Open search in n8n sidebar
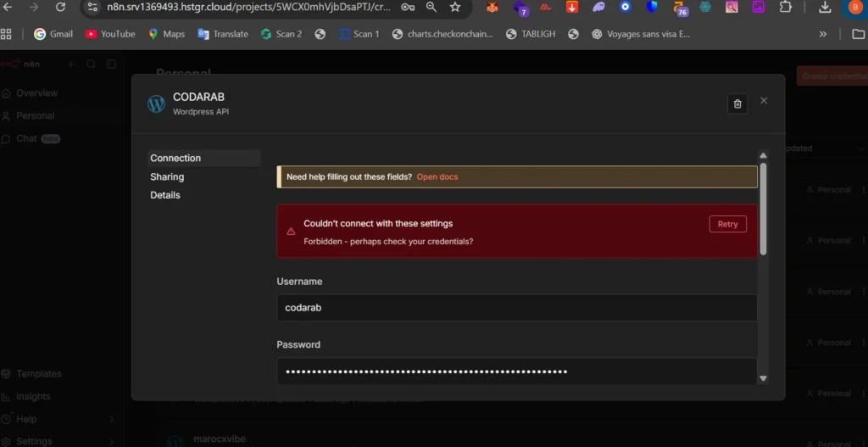Screen dimensions: 868x447 tap(91, 64)
